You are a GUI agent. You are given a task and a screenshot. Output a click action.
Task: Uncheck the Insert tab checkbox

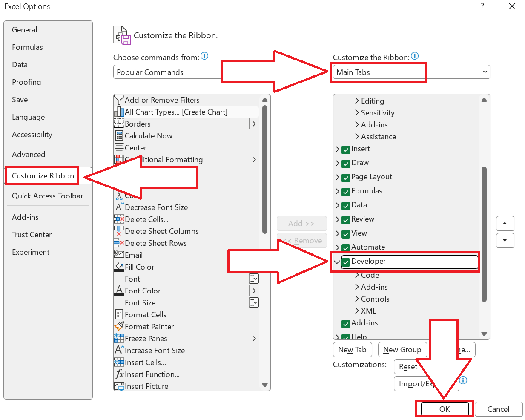coord(346,150)
